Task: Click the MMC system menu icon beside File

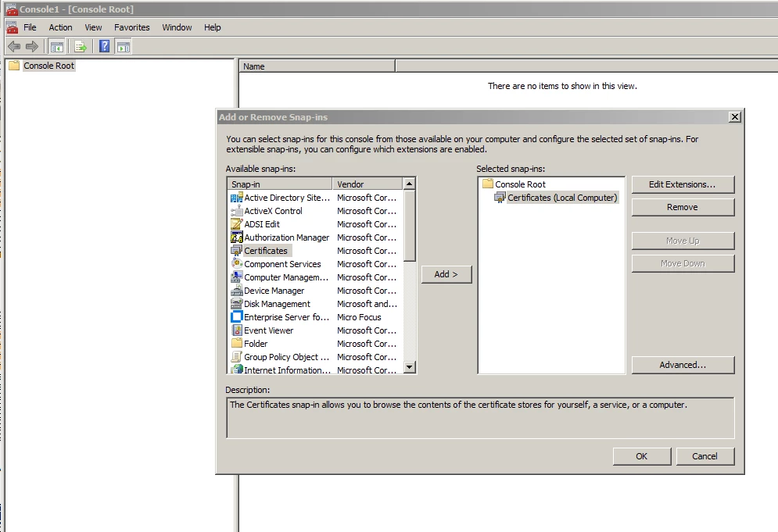Action: tap(12, 27)
